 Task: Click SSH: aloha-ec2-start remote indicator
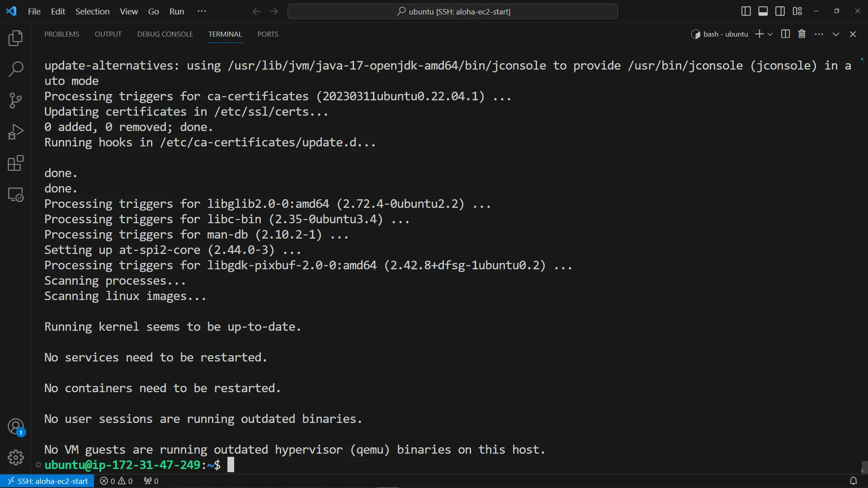click(x=47, y=481)
